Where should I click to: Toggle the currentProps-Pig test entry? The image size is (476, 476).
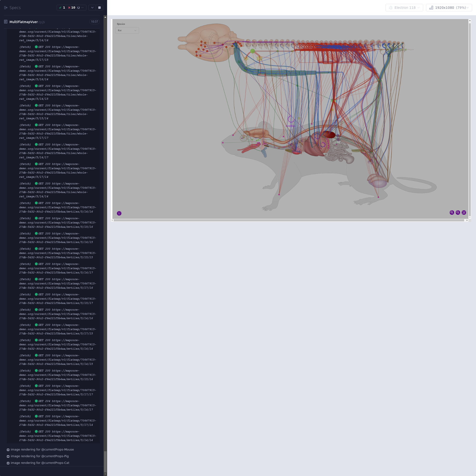(40, 456)
